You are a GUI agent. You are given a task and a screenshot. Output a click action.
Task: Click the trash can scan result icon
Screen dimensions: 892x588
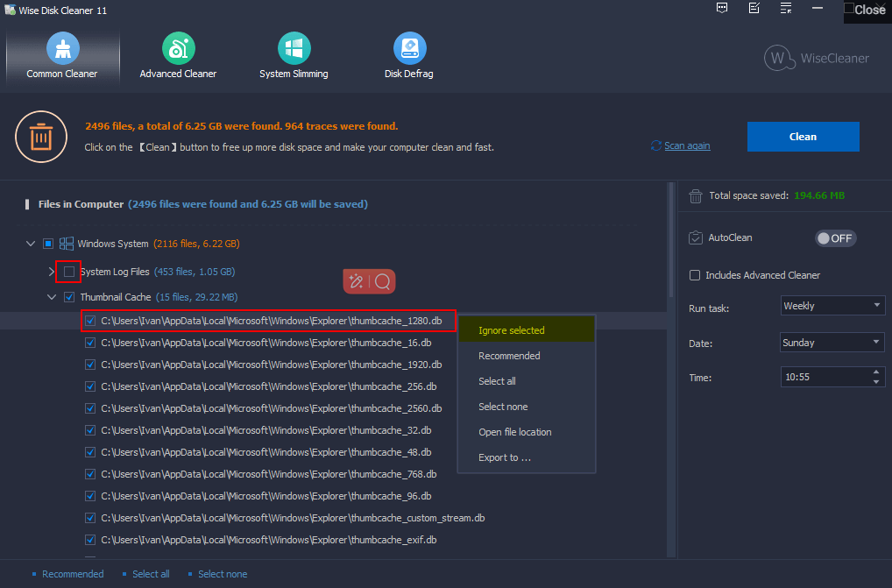[x=41, y=137]
